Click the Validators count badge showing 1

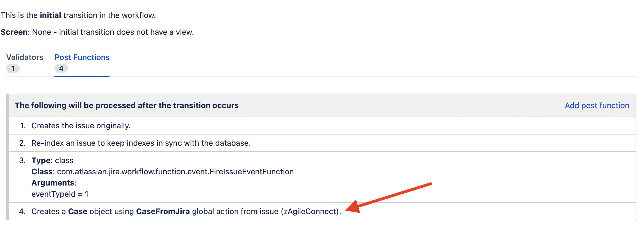point(13,68)
